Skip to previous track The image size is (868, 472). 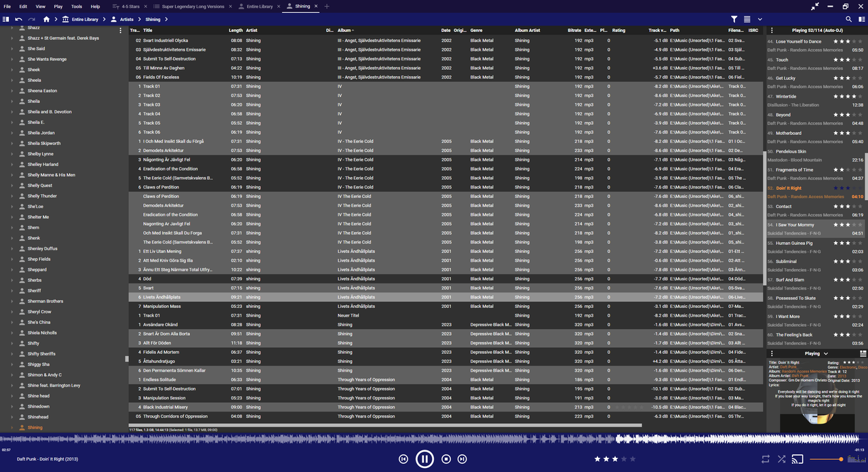(403, 459)
